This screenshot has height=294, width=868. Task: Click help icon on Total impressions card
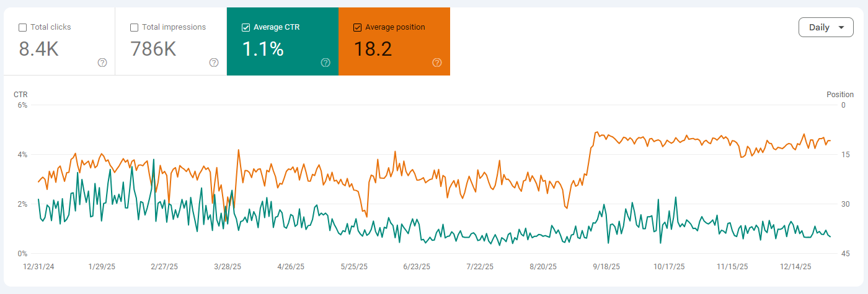214,63
